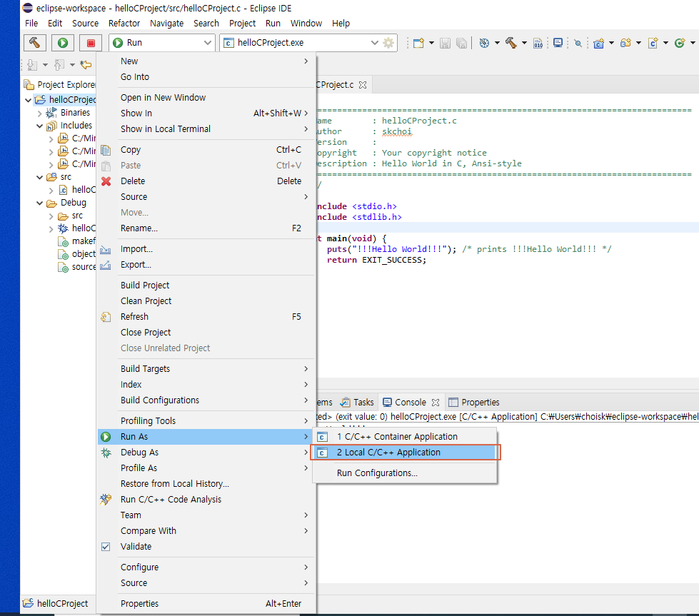
Task: Select 1 C/C++ Container Application
Action: pos(405,437)
